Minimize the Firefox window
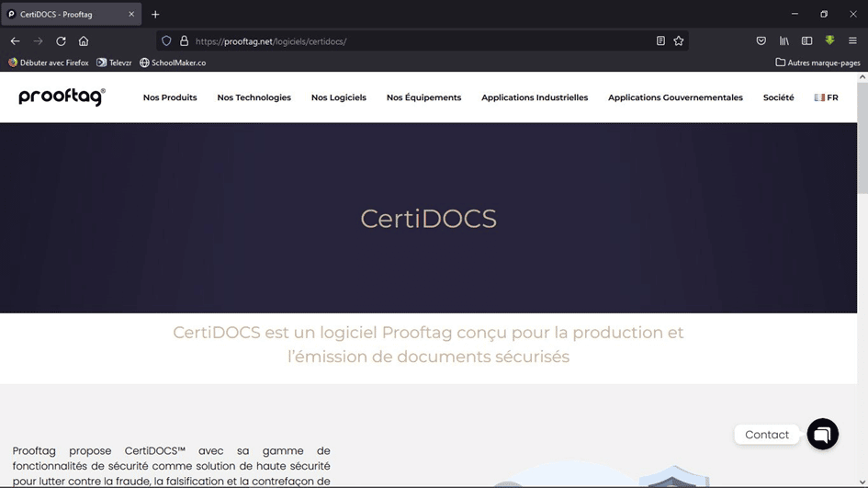 coord(795,14)
